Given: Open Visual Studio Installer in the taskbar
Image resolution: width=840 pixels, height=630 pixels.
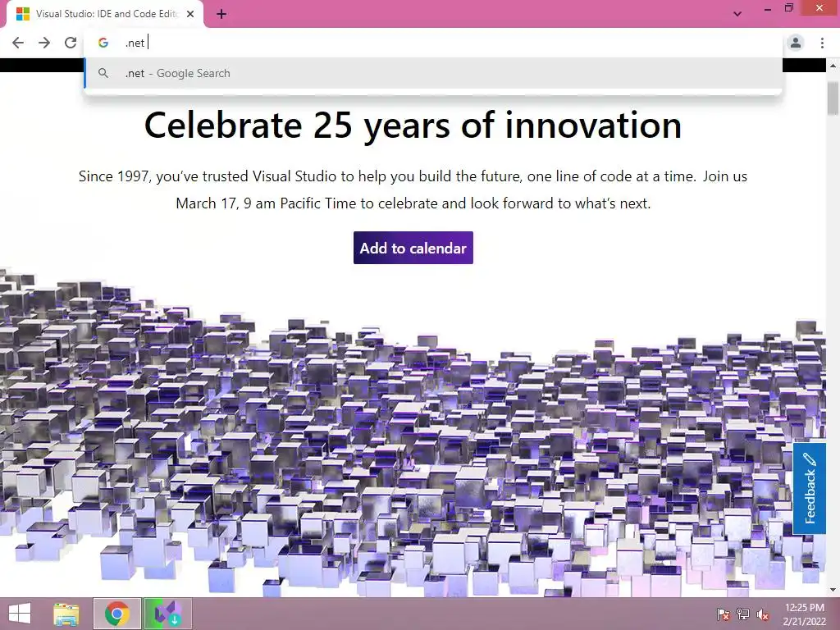Looking at the screenshot, I should point(167,614).
